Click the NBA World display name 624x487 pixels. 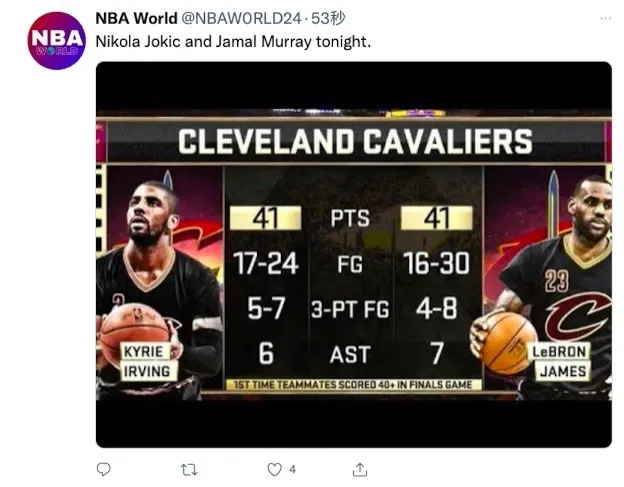(x=135, y=19)
